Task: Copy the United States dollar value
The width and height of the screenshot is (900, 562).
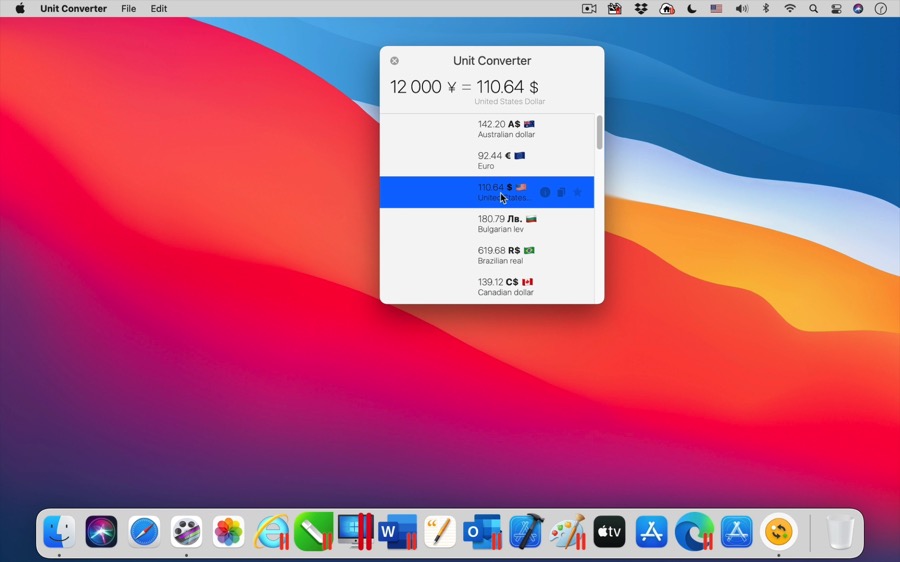Action: pyautogui.click(x=561, y=192)
